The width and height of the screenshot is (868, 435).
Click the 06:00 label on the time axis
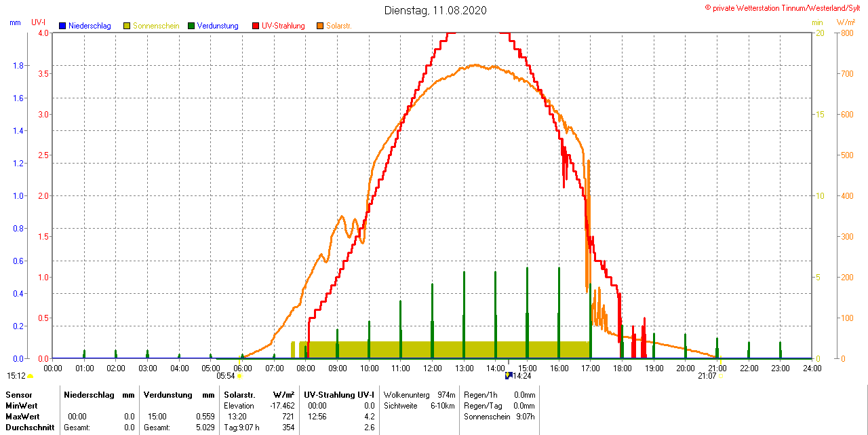[x=243, y=368]
